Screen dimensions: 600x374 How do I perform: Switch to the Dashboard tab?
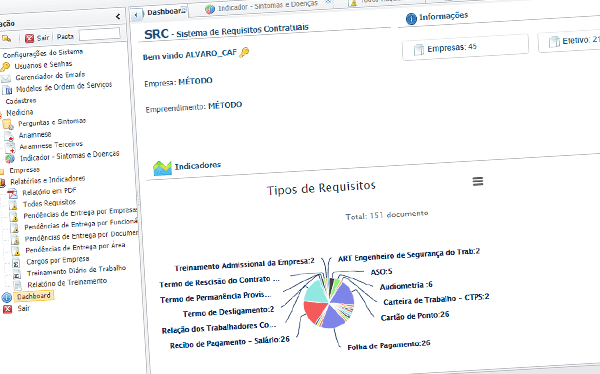(x=165, y=12)
